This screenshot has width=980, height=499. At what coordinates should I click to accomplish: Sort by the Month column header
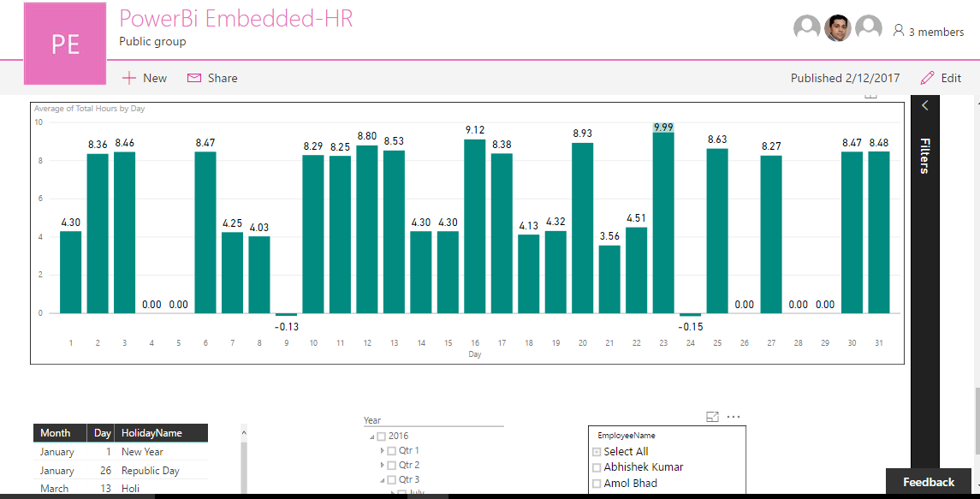click(60, 433)
